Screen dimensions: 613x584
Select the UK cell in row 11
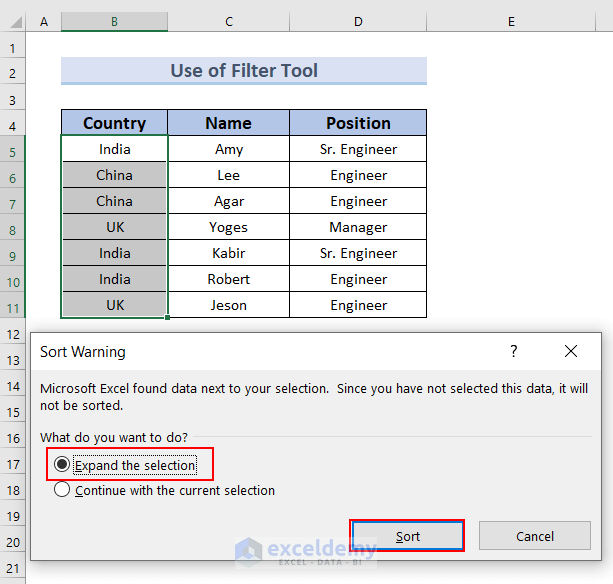[115, 305]
